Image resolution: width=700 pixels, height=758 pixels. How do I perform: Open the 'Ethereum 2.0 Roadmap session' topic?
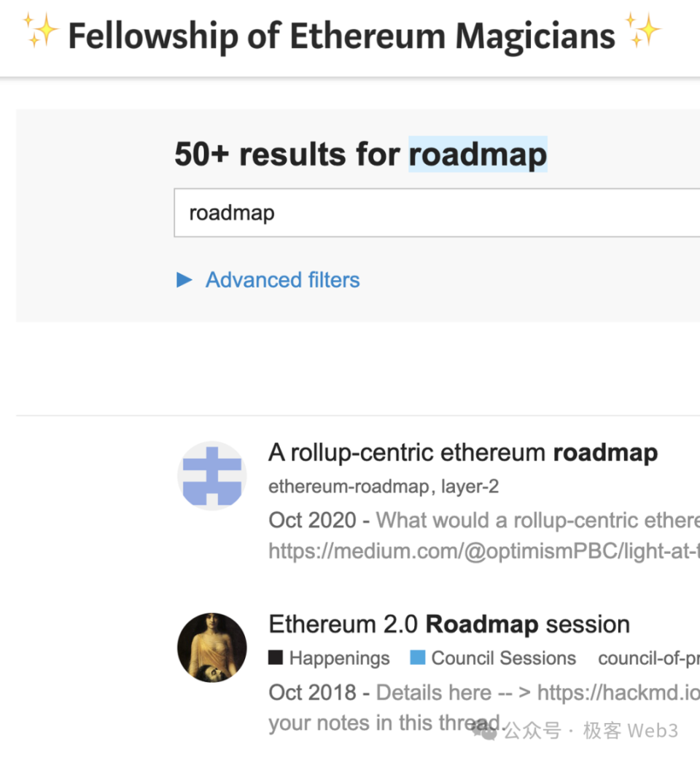[x=448, y=624]
